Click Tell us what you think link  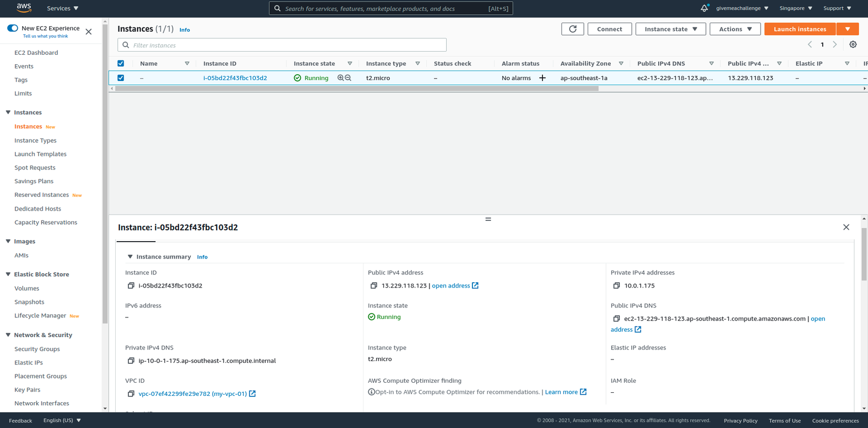point(45,36)
